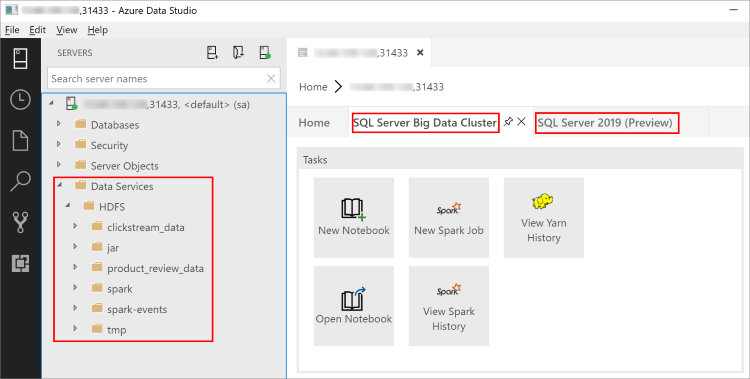This screenshot has height=379, width=750.
Task: Select the spark-events folder label
Action: [x=137, y=310]
